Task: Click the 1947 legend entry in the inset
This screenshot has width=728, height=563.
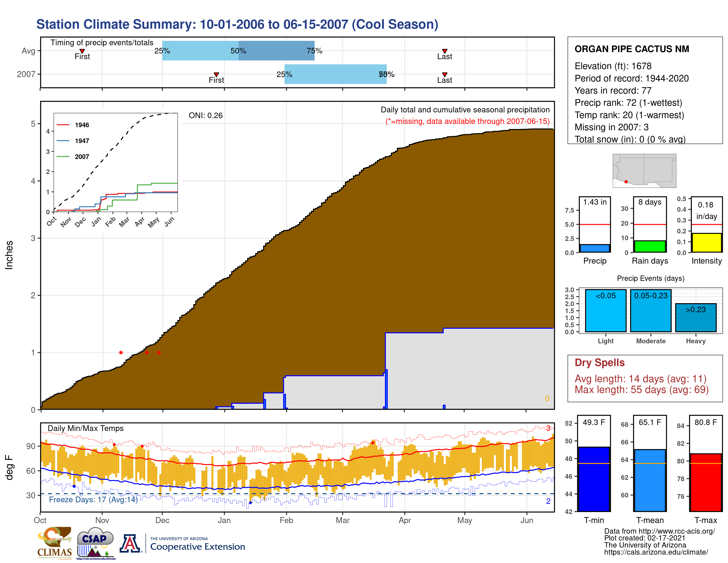Action: pos(73,141)
